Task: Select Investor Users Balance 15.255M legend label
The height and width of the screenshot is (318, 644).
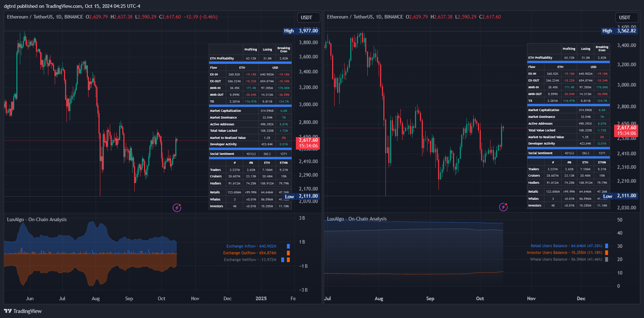Action: [565, 252]
